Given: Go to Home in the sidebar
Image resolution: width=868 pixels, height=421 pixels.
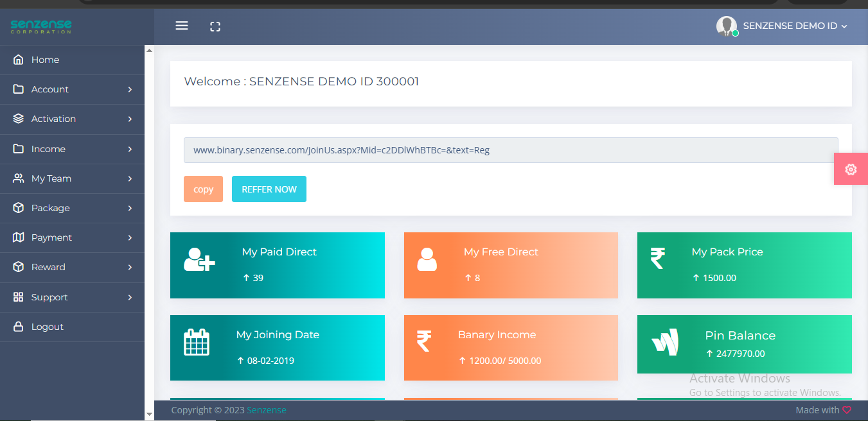Looking at the screenshot, I should tap(72, 60).
